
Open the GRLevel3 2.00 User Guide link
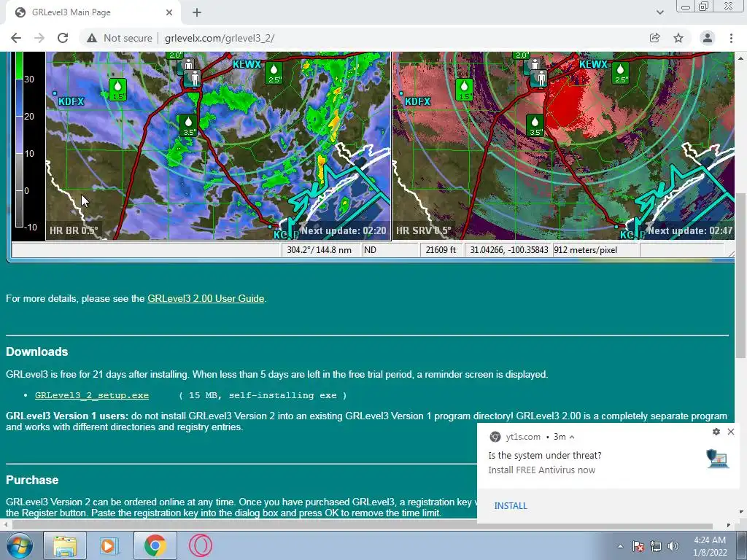(206, 298)
